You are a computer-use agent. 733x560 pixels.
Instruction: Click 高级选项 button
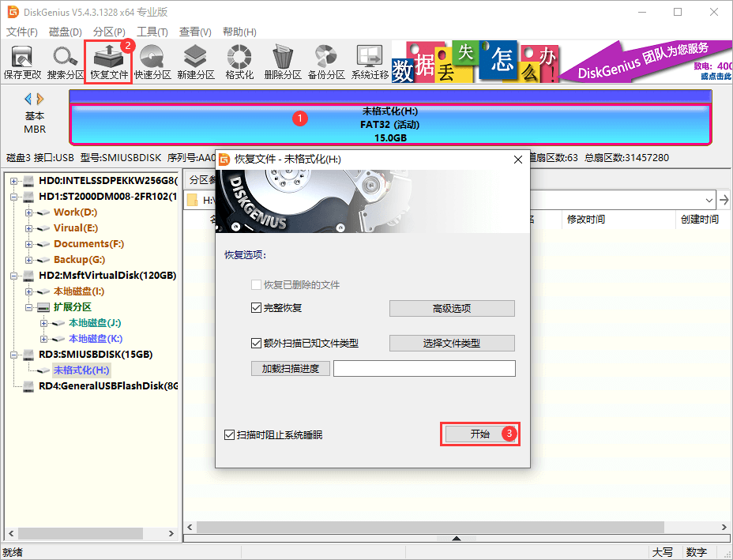[452, 309]
